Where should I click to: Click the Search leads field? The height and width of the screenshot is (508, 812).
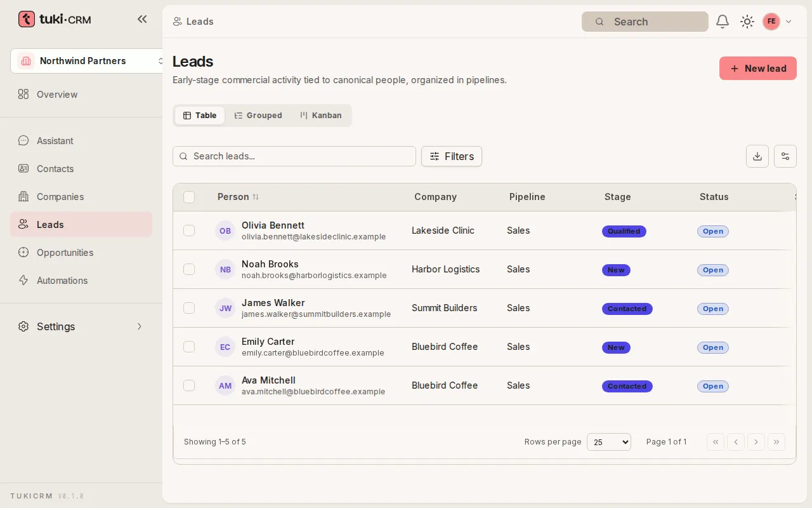[294, 156]
